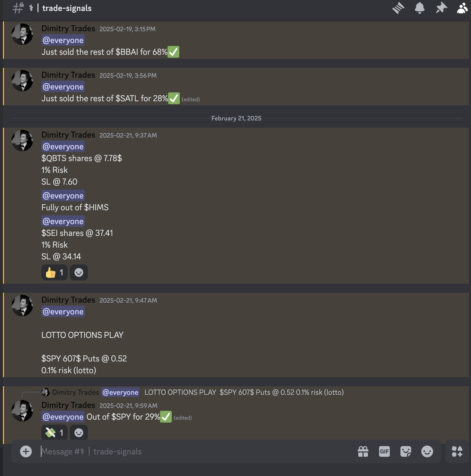The image size is (471, 476).
Task: Open the gift Nitro icon
Action: click(363, 451)
